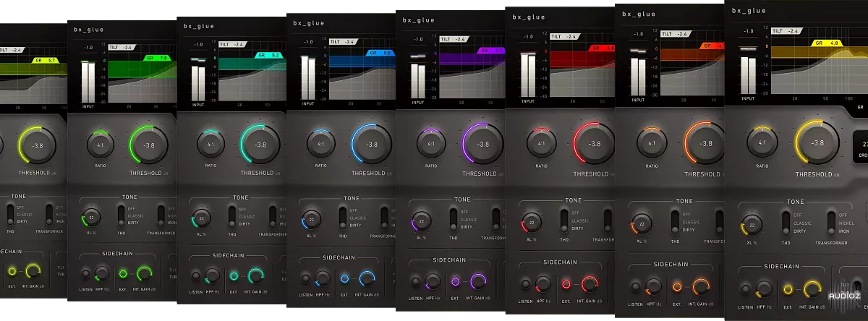Adjust the blue Threshold knob

371,144
